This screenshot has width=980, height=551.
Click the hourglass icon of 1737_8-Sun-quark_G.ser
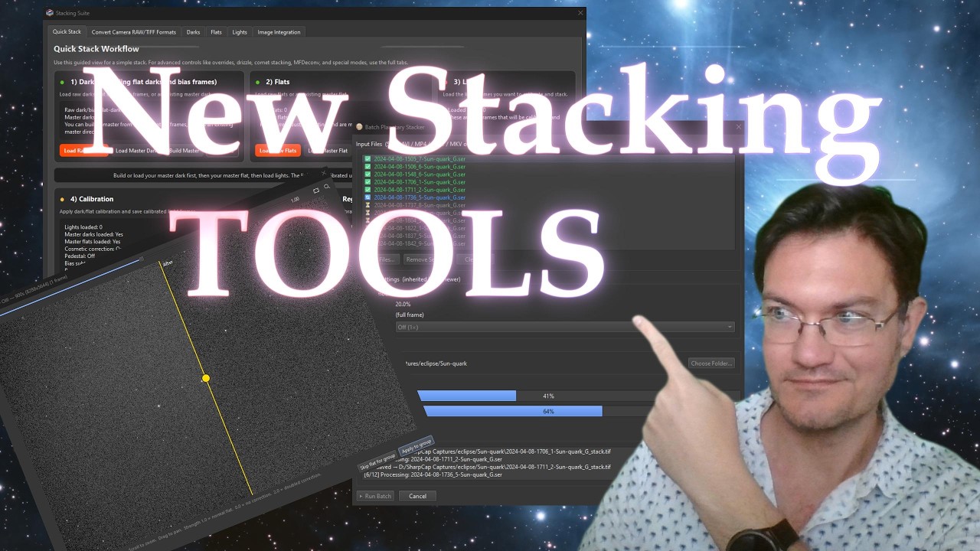367,205
